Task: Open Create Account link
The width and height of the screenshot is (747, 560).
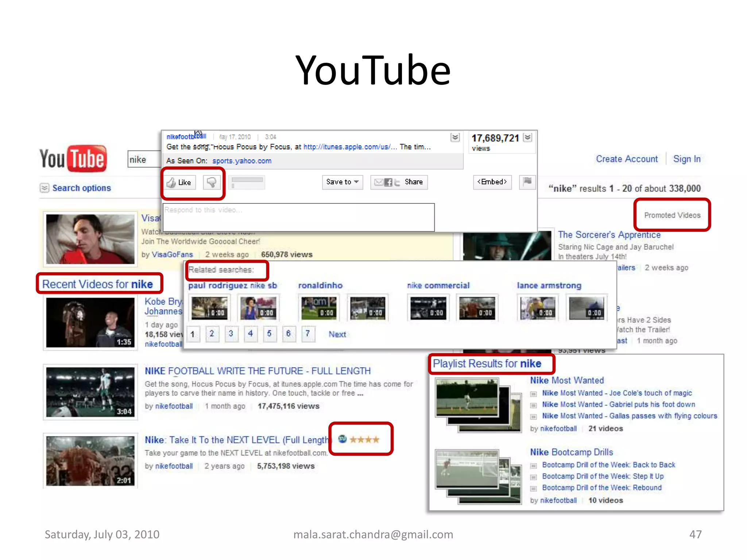Action: (627, 159)
